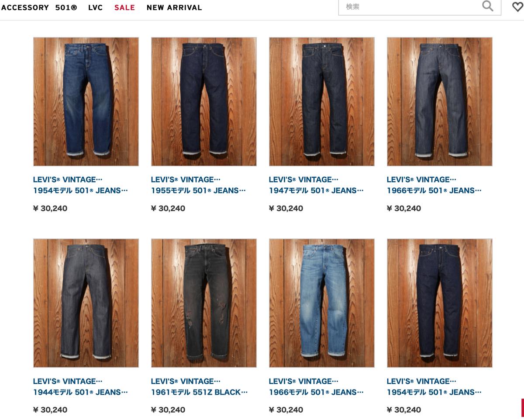This screenshot has width=524, height=420.
Task: Click the search magnifying glass icon
Action: (x=488, y=6)
